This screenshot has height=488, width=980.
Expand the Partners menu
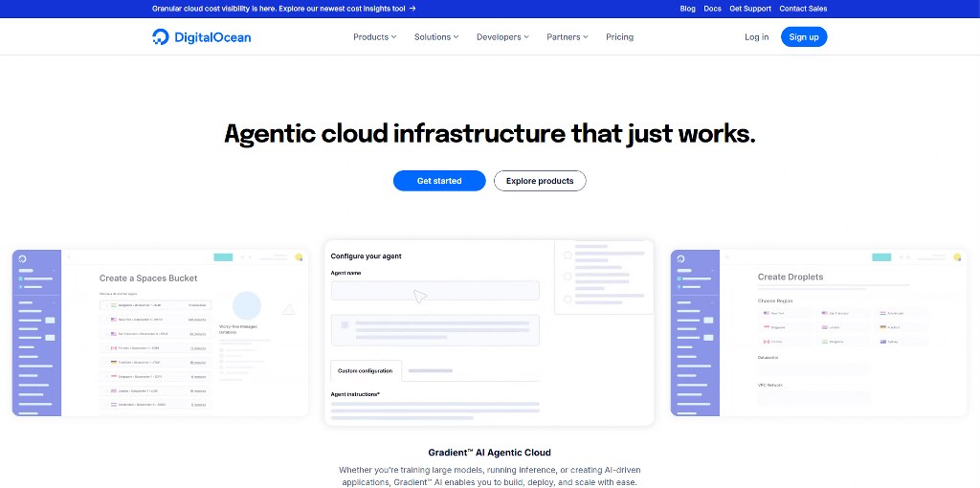pos(567,37)
